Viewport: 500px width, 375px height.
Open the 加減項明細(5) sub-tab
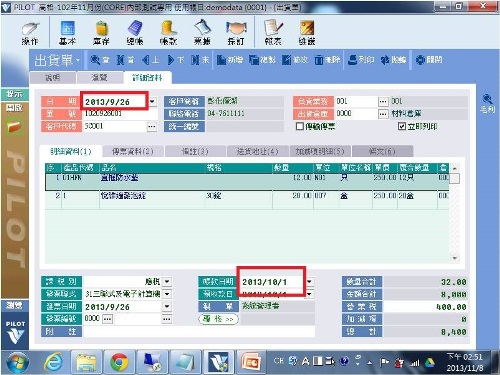tap(320, 151)
